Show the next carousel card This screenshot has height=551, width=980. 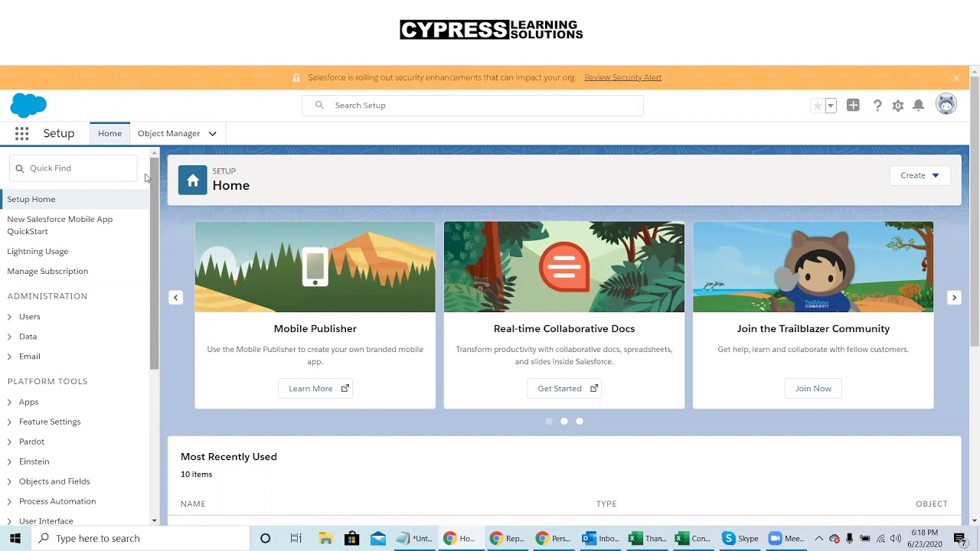(954, 298)
